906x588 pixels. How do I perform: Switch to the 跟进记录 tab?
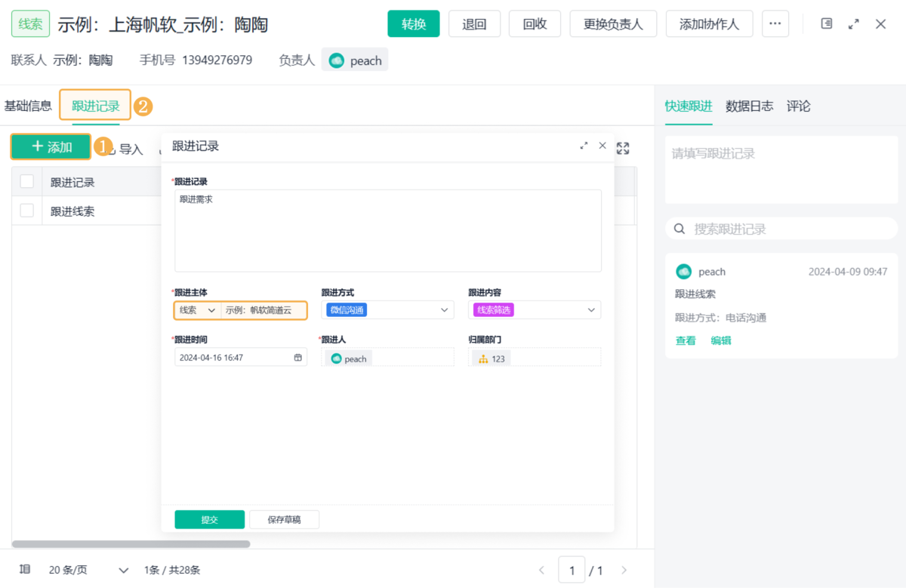(96, 106)
